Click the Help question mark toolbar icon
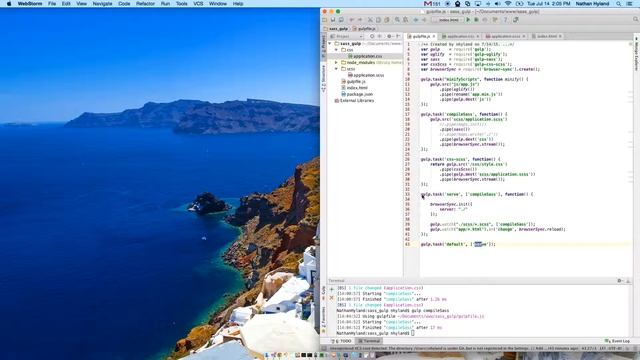 pos(505,20)
